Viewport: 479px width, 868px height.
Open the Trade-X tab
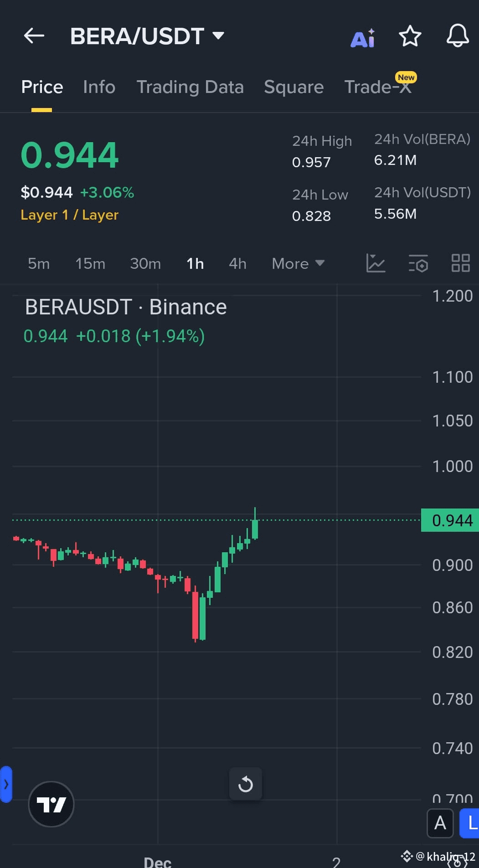pos(378,87)
